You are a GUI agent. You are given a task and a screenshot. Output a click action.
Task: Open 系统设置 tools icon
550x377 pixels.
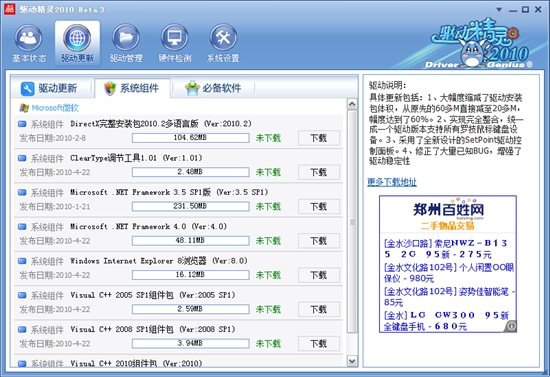tap(223, 38)
